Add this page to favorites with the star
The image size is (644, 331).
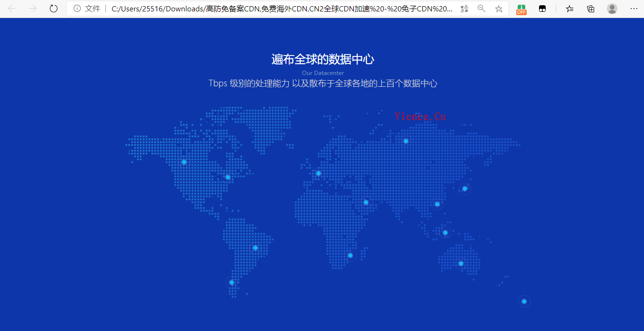499,9
